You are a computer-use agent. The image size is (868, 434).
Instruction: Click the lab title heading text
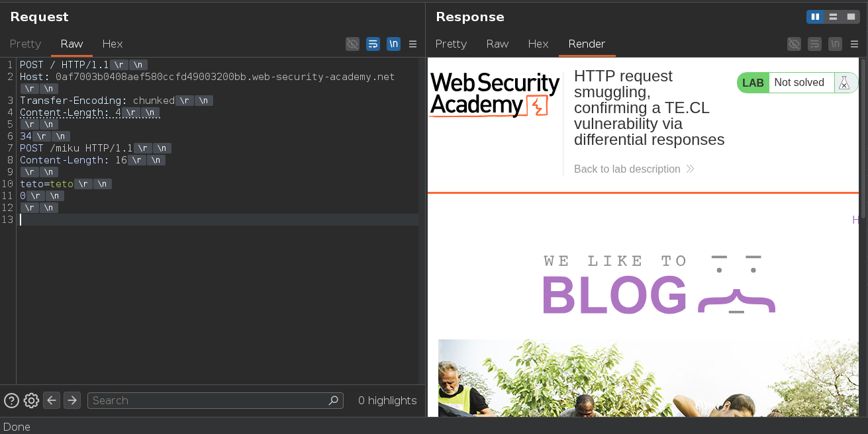point(649,108)
